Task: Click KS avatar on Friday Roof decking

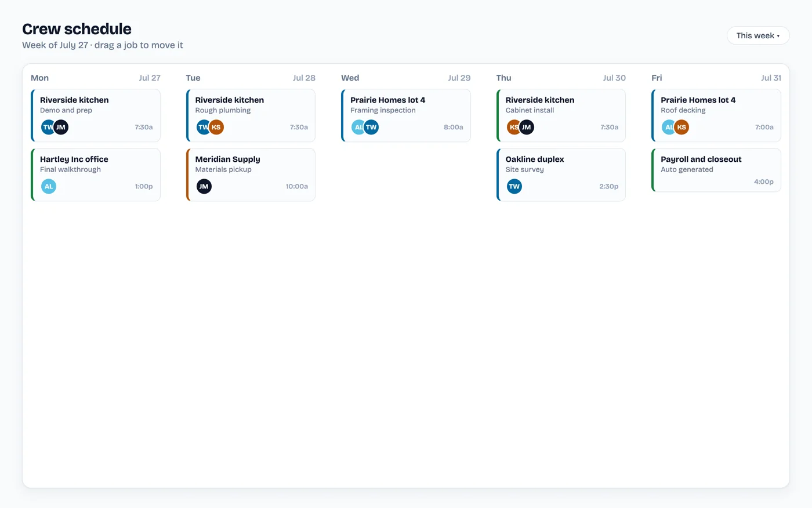Action: tap(681, 127)
